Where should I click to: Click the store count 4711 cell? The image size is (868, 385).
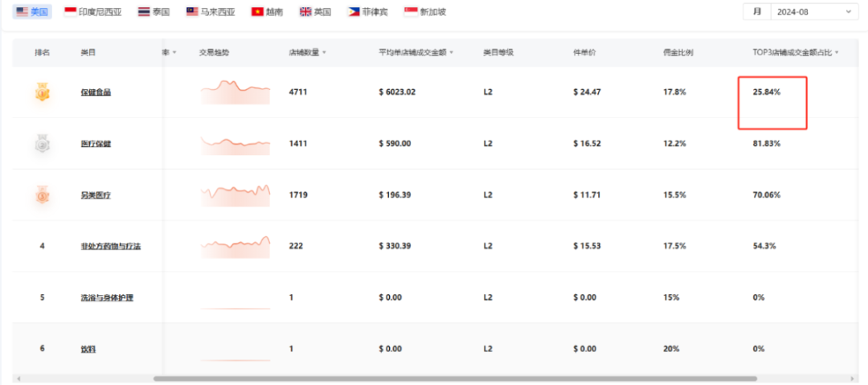pyautogui.click(x=298, y=92)
